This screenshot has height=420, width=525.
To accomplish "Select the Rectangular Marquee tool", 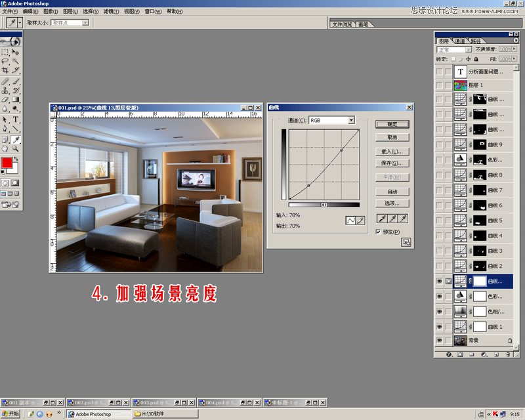I will click(5, 52).
